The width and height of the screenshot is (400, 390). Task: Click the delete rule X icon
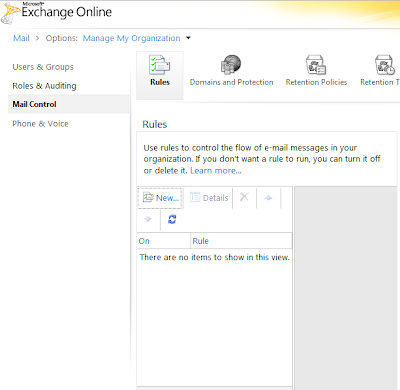[244, 197]
